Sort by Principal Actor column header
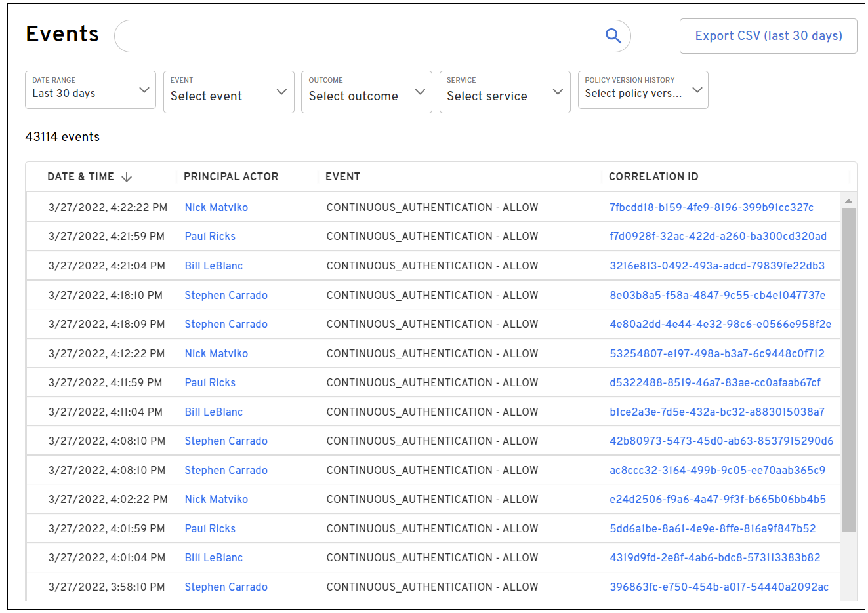 pyautogui.click(x=231, y=177)
